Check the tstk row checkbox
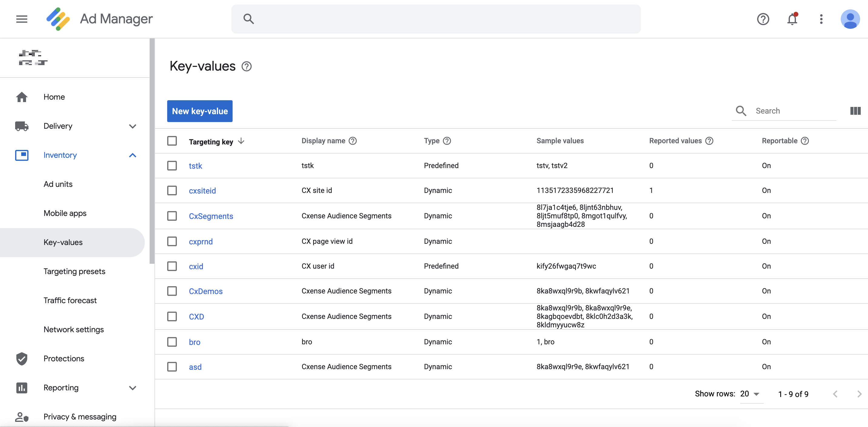 pos(172,165)
